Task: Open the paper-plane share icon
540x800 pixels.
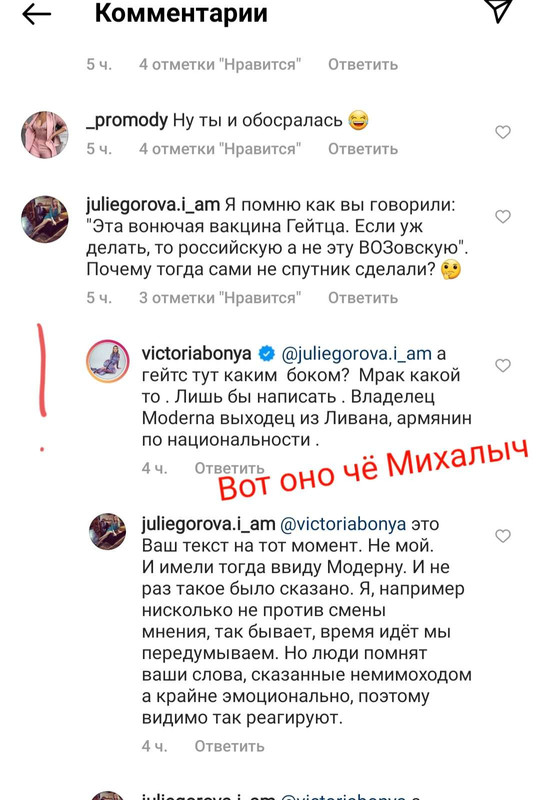Action: click(498, 10)
